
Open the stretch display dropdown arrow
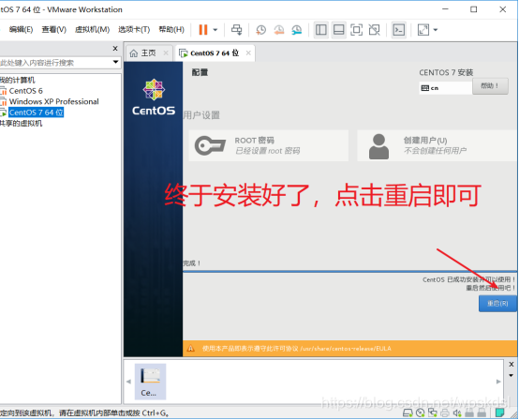click(436, 30)
